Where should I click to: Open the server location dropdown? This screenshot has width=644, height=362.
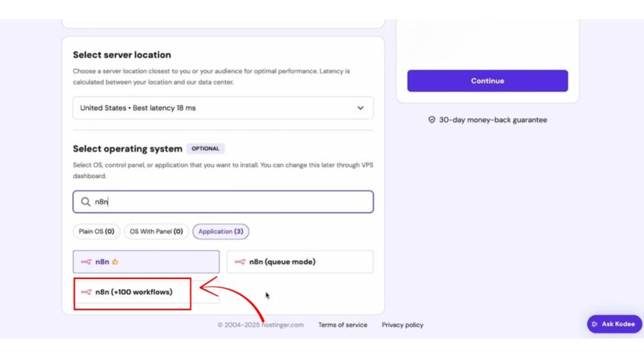[223, 108]
